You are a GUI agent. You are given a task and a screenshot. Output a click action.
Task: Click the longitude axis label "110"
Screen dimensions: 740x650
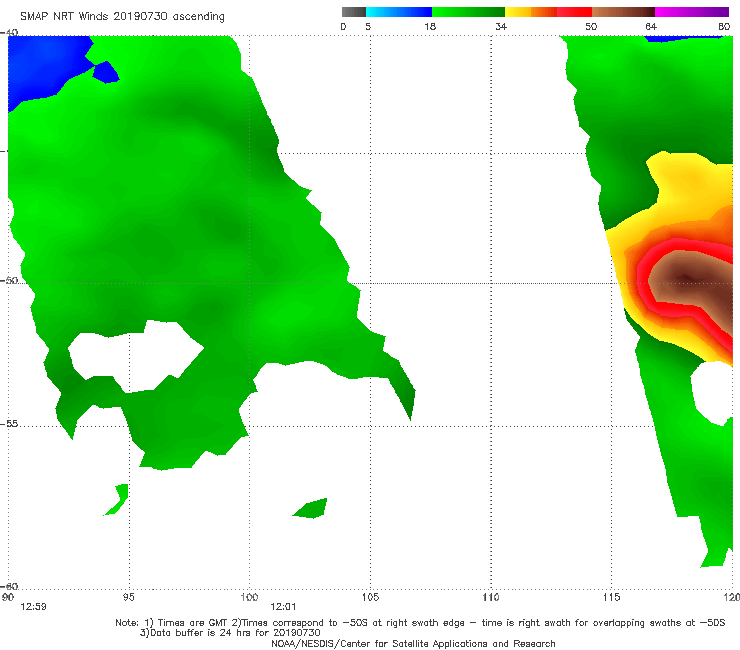coord(491,598)
